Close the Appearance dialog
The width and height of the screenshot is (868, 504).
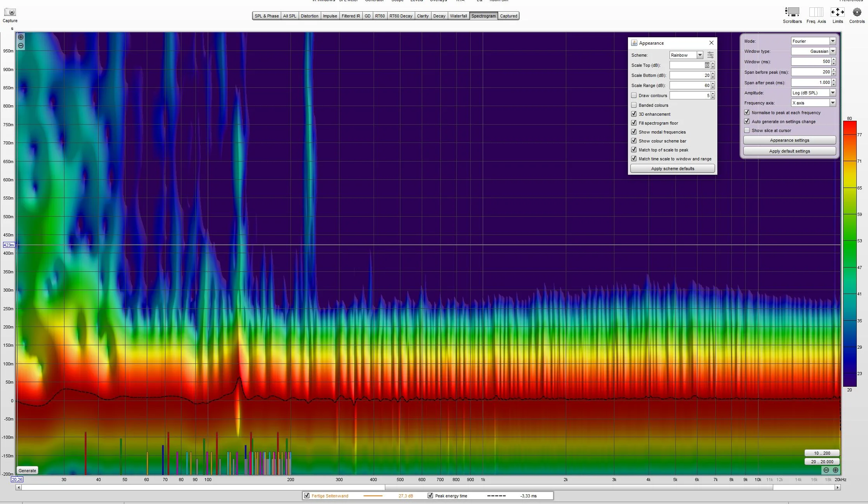[x=711, y=43]
